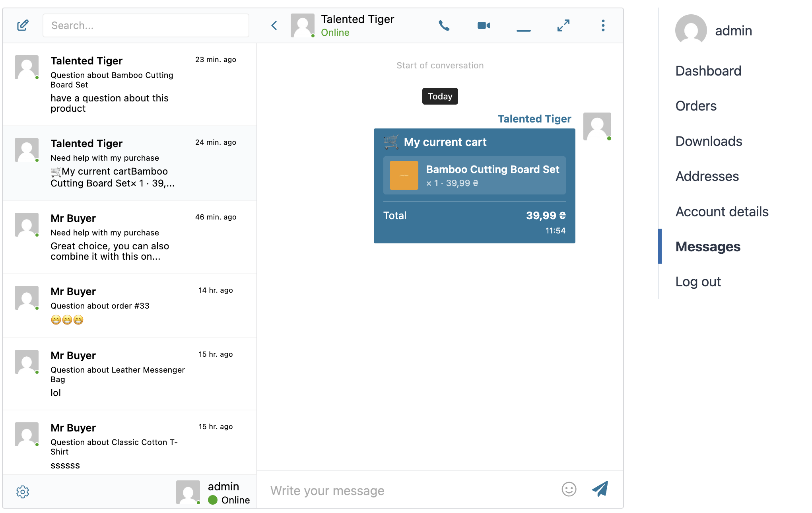Screen dimensions: 812x513
Task: Click the Log out link
Action: click(x=698, y=282)
